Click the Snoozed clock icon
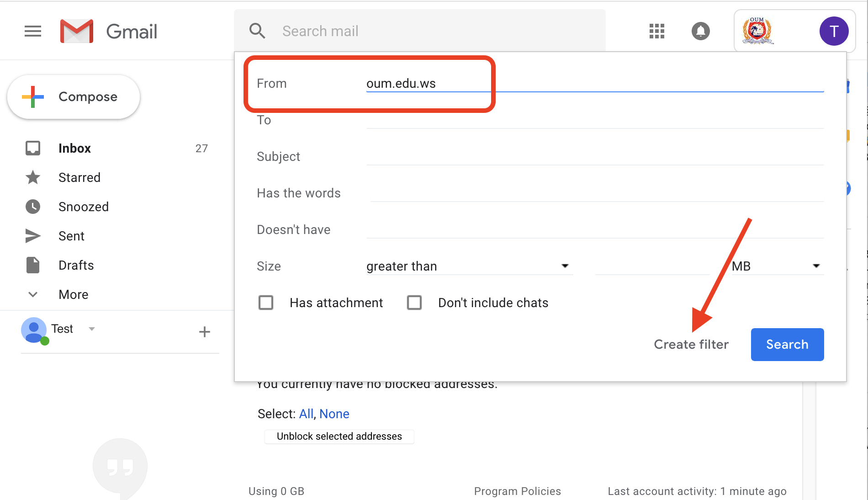 coord(33,207)
